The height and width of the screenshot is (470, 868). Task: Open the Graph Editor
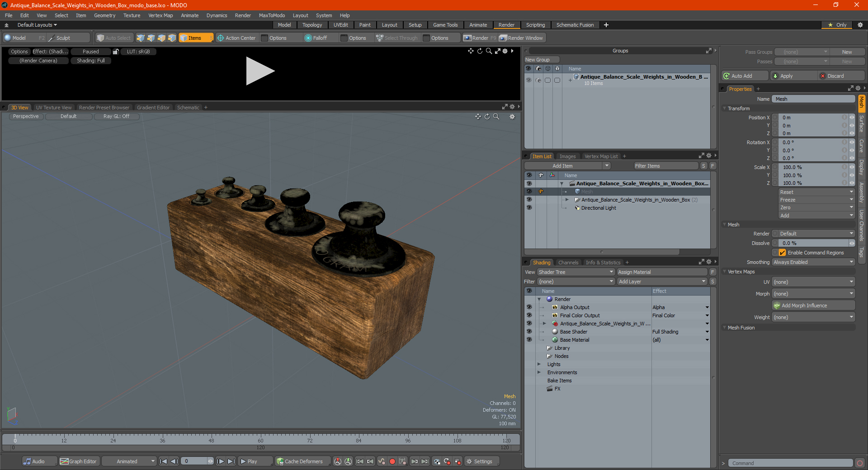point(79,461)
